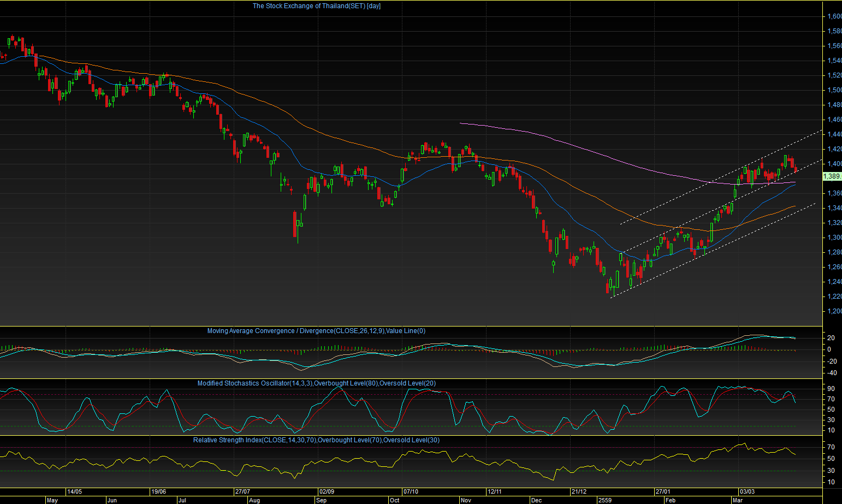Click the -40 value on the MACD scale

(x=832, y=373)
